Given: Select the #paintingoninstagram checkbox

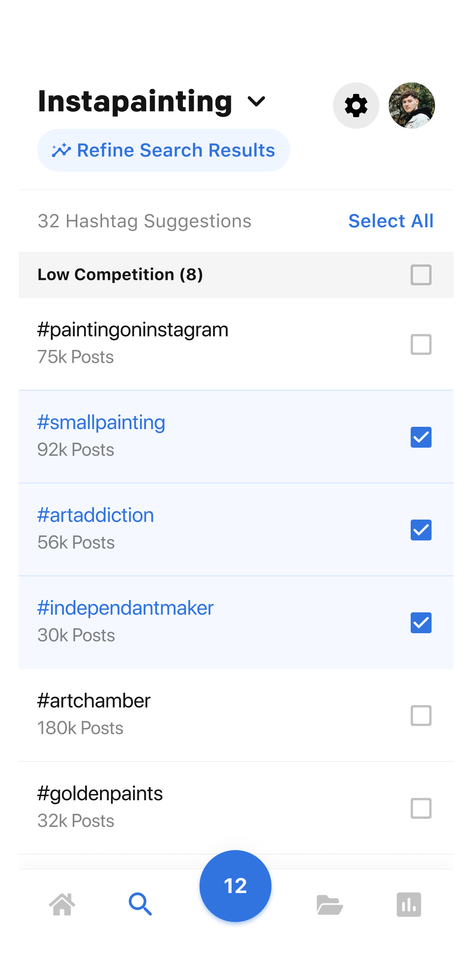Looking at the screenshot, I should coord(421,344).
